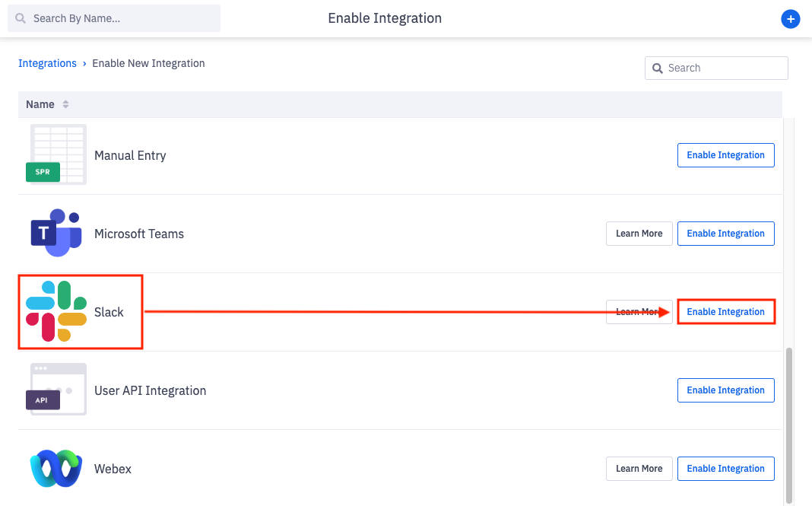Enable Integration for Slack
This screenshot has height=506, width=812.
725,312
